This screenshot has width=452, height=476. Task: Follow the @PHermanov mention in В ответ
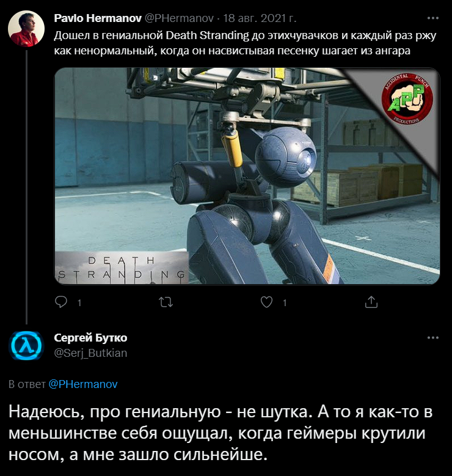tap(83, 384)
